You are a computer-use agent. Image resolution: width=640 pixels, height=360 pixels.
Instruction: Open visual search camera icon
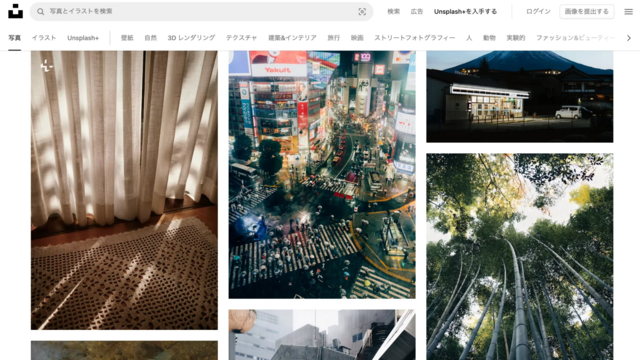[362, 12]
